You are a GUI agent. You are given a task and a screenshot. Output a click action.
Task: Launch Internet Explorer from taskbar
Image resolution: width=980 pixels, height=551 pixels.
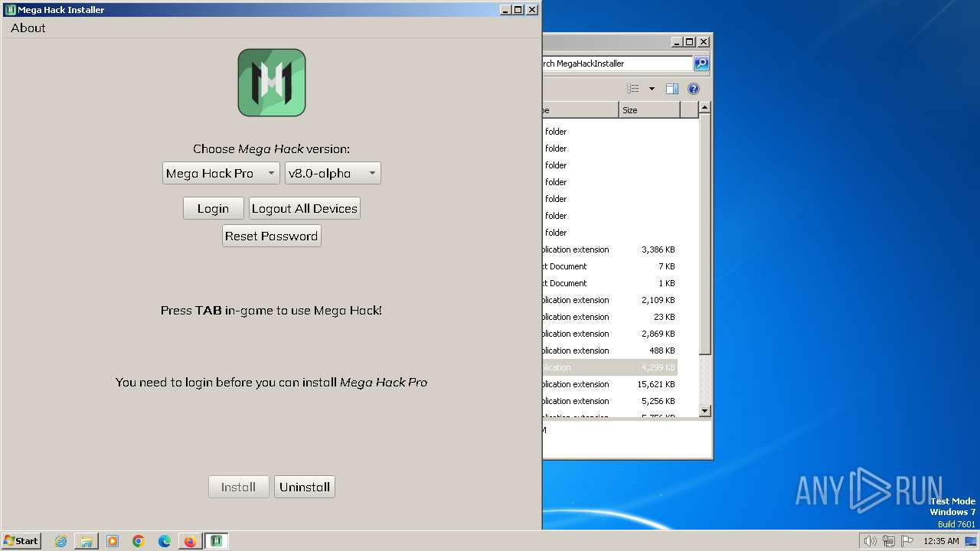pos(61,541)
